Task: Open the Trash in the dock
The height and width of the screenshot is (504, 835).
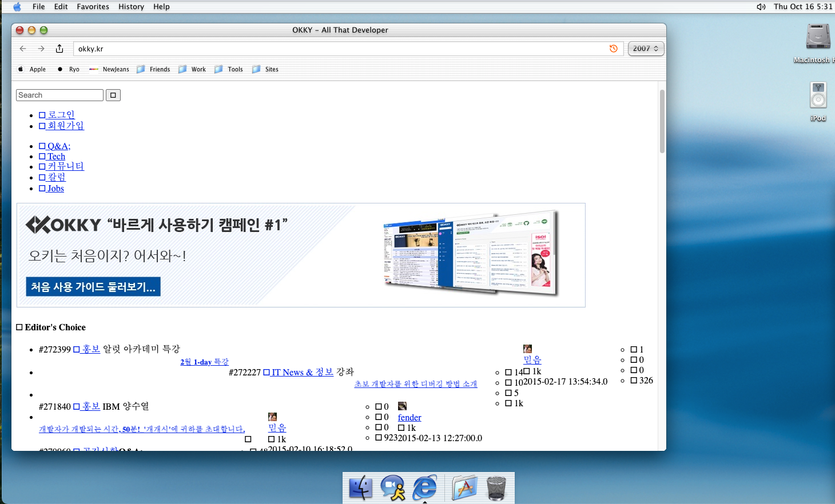Action: pos(496,489)
